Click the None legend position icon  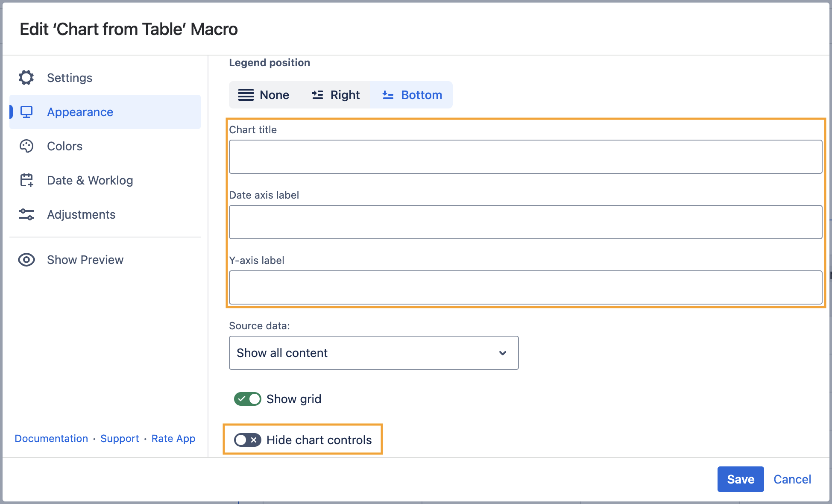pos(246,95)
